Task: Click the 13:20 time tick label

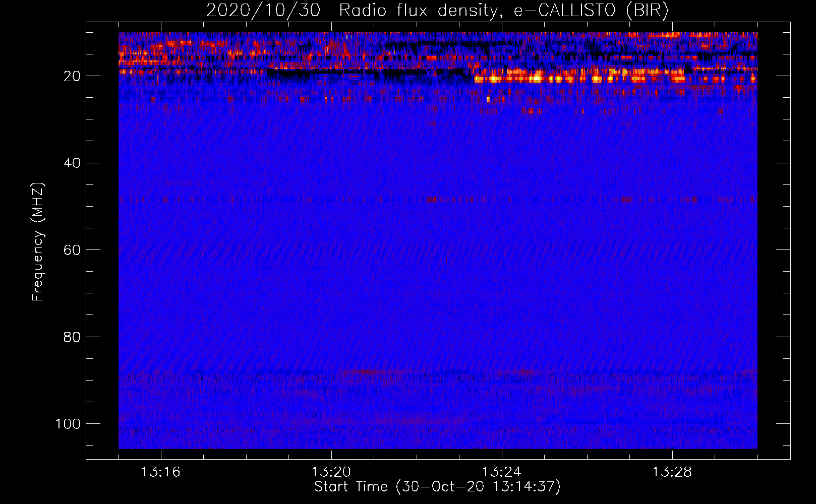Action: (x=331, y=472)
